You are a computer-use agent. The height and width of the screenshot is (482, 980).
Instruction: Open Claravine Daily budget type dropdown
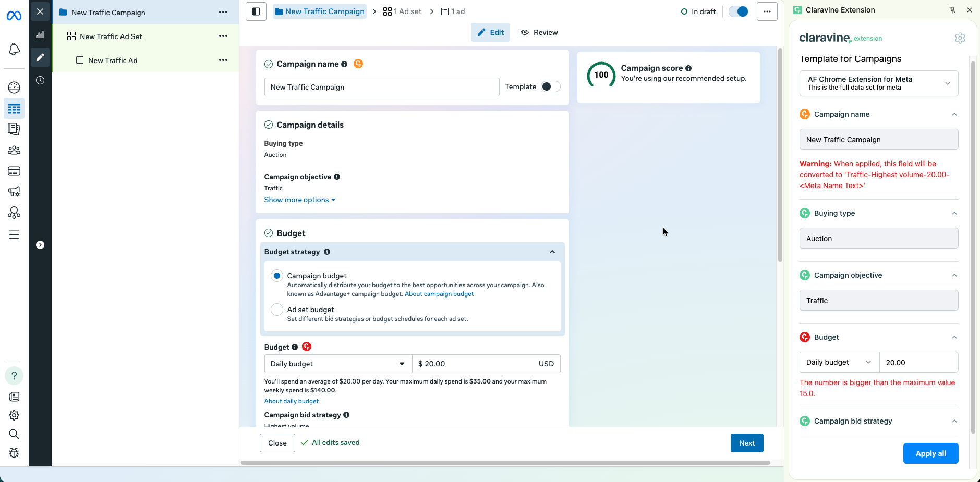(839, 362)
